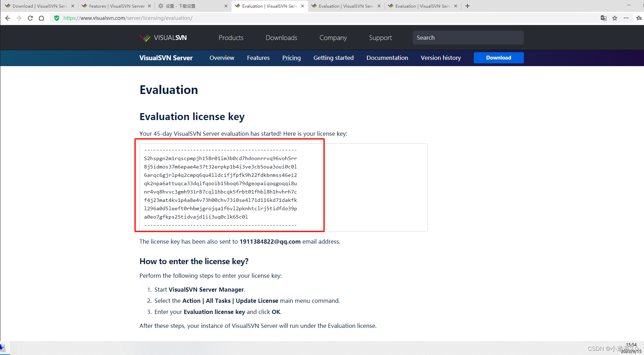The height and width of the screenshot is (355, 644).
Task: Open the browser more-options menu
Action: (626, 18)
